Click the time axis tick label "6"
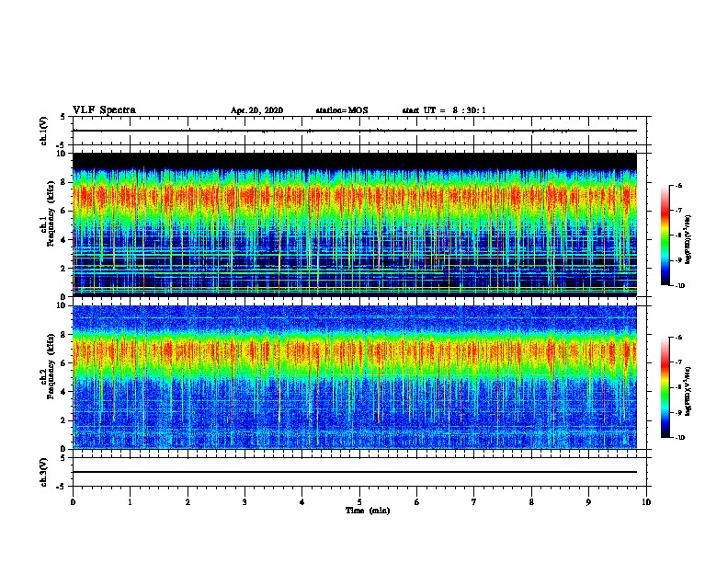The width and height of the screenshot is (728, 563). click(x=417, y=502)
